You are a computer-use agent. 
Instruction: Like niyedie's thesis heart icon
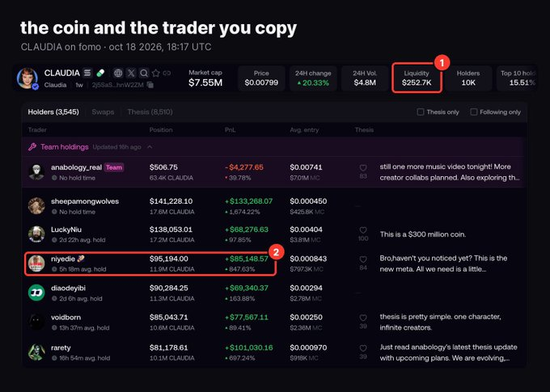coord(363,259)
